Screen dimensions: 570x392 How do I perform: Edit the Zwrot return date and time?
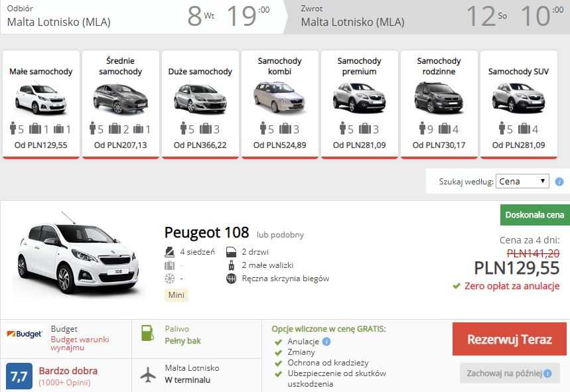514,17
